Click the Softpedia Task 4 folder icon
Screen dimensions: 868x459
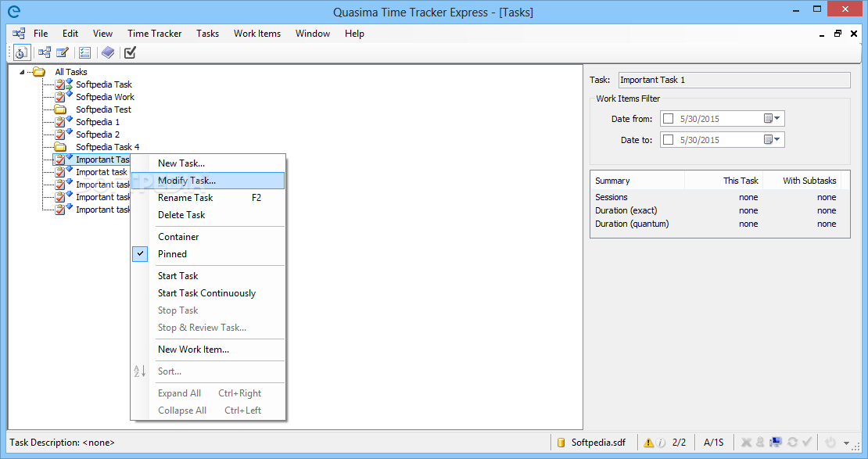(60, 147)
